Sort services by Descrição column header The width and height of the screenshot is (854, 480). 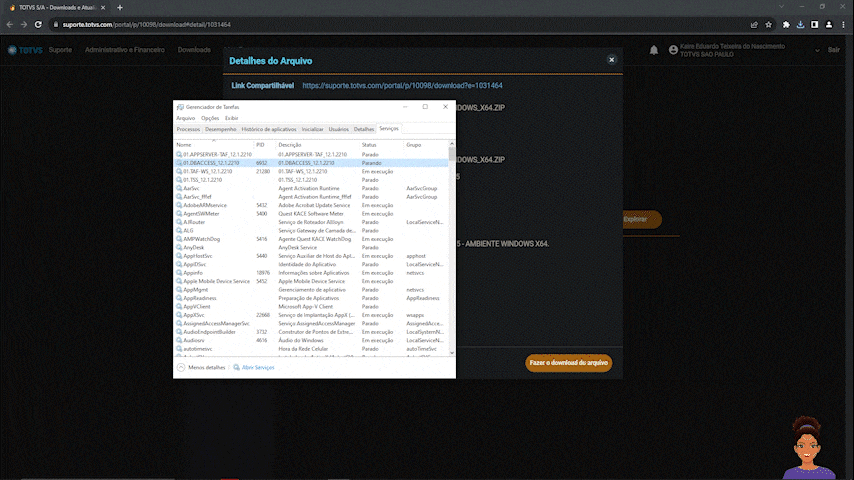click(x=318, y=145)
